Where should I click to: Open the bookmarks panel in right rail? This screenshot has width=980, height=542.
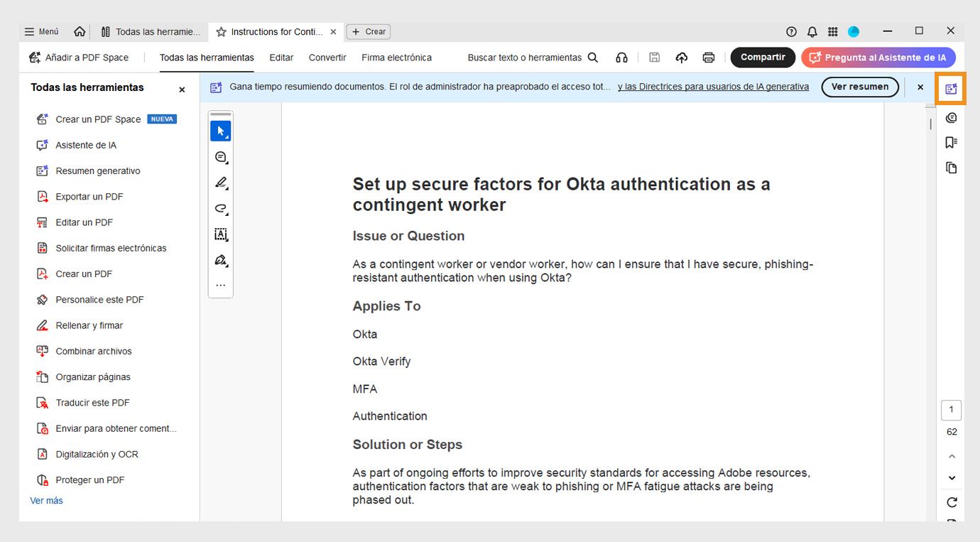(952, 143)
